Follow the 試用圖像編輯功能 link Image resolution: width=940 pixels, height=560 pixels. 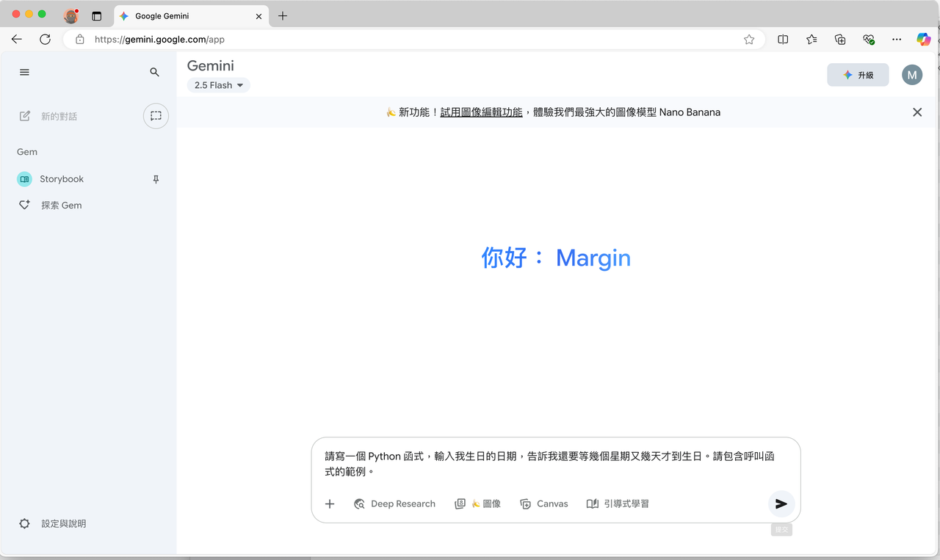(481, 112)
